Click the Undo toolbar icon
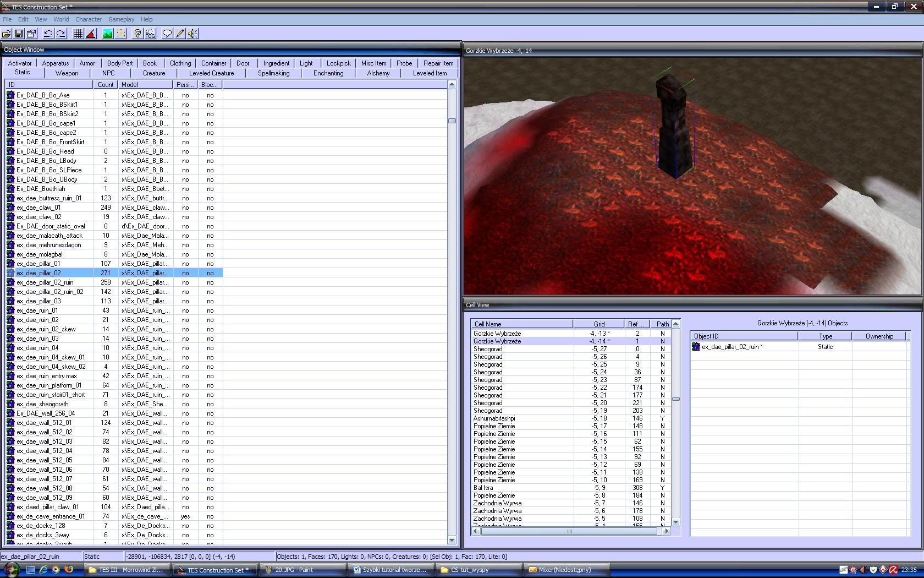The width and height of the screenshot is (924, 578). [x=48, y=34]
